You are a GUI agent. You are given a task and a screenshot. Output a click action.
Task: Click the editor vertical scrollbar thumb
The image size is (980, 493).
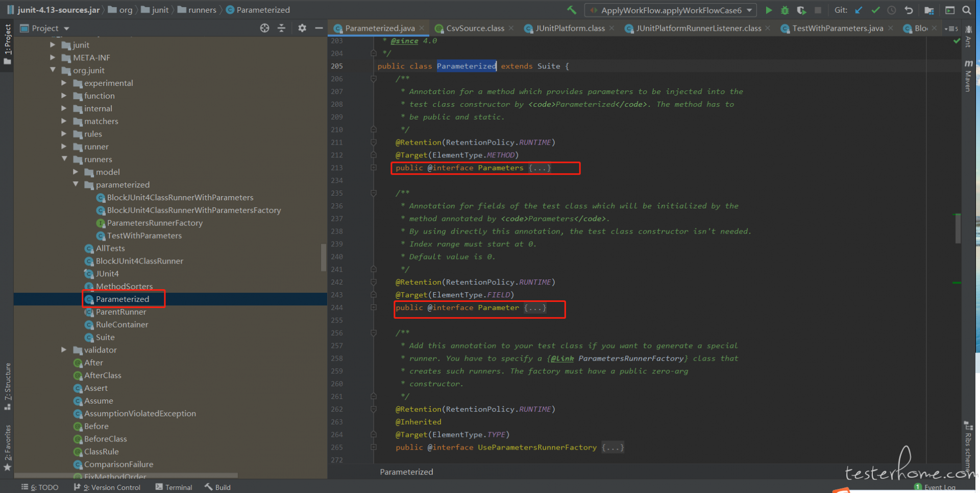(958, 229)
